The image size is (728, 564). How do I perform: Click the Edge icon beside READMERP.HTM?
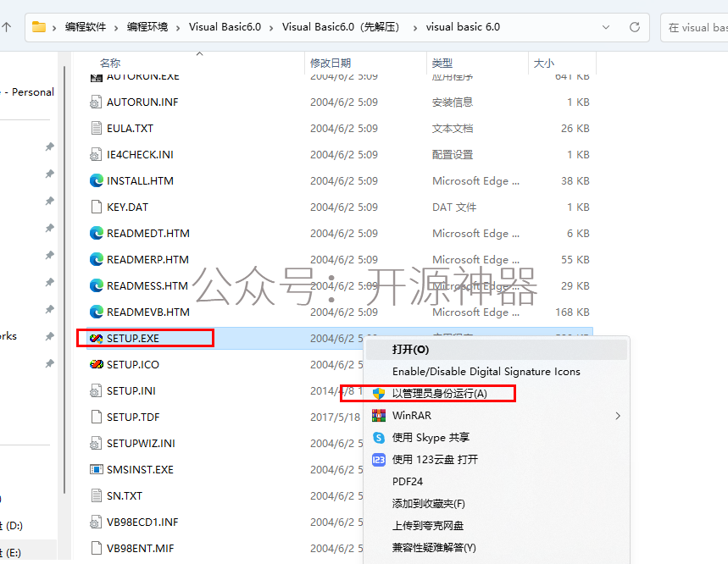pos(96,259)
